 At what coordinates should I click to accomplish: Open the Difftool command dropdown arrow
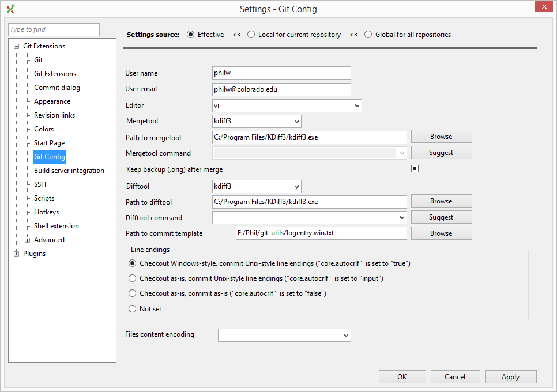tap(402, 218)
